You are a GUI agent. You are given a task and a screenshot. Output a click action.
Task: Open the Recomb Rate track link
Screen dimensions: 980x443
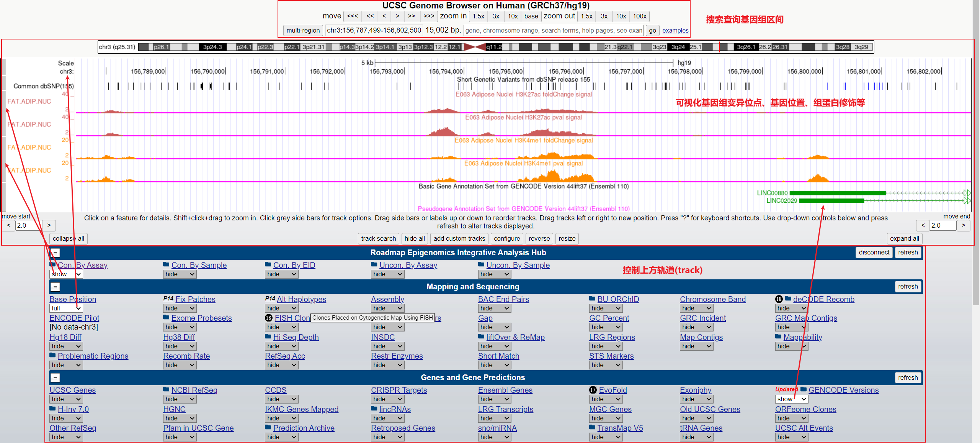(186, 356)
